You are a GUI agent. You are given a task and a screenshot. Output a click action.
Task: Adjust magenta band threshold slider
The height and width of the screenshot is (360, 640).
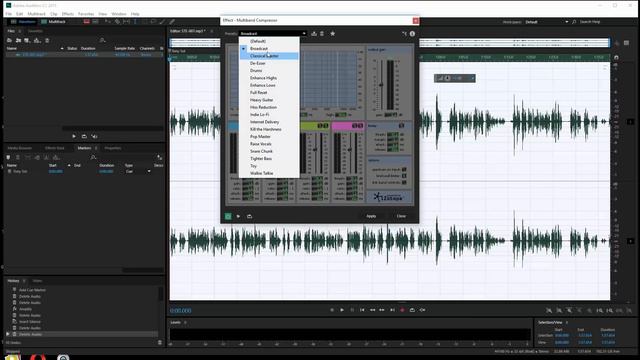pyautogui.click(x=349, y=150)
